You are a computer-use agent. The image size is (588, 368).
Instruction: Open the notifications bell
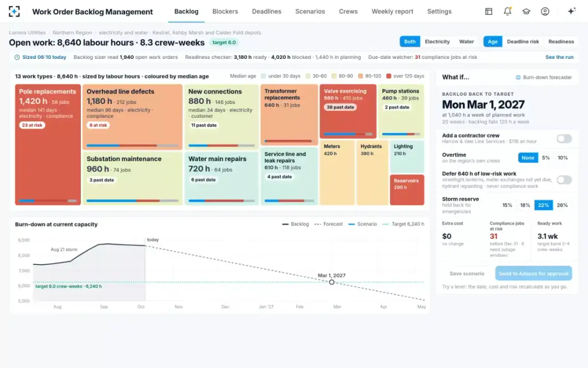click(x=508, y=11)
